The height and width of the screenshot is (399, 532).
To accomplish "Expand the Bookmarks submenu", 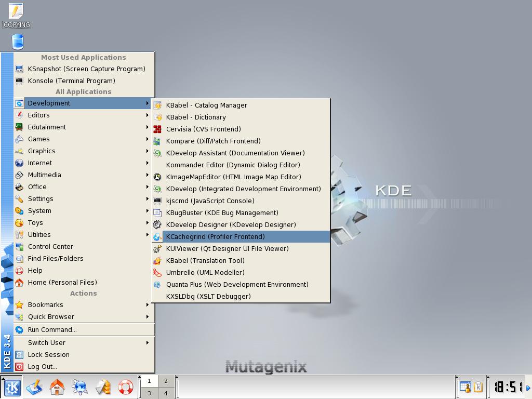I will coord(84,304).
